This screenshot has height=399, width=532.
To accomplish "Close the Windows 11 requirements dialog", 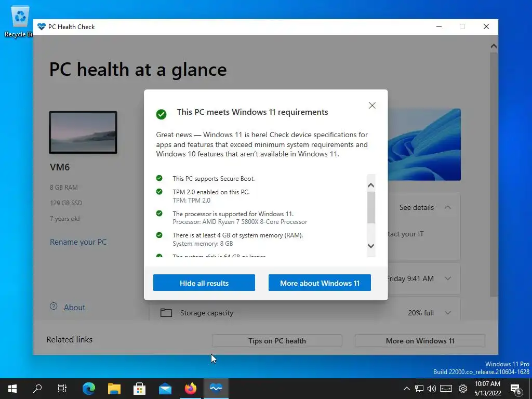I will tap(372, 105).
